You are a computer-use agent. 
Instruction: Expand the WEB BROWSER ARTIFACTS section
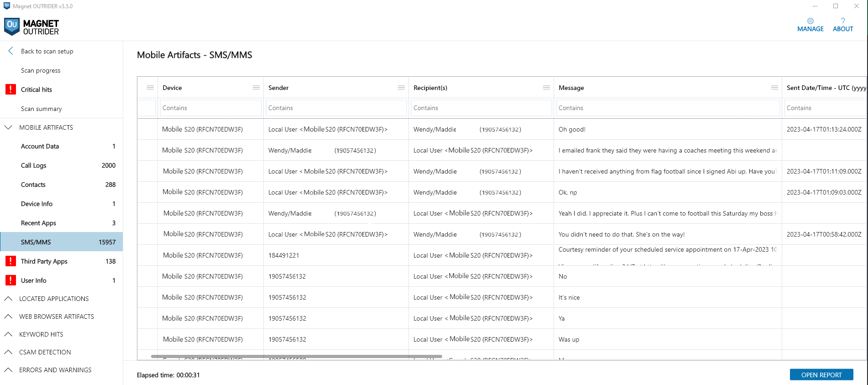tap(8, 316)
